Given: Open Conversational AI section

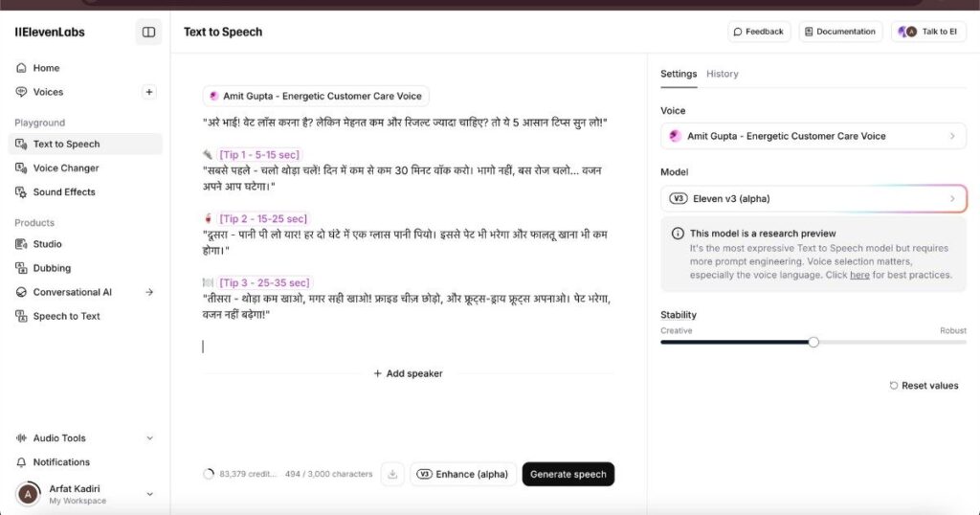Looking at the screenshot, I should point(73,292).
